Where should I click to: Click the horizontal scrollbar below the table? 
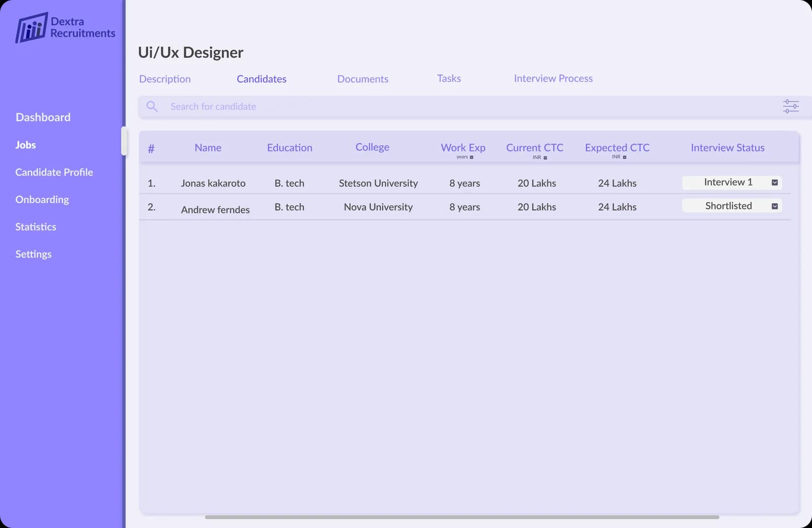(x=462, y=517)
